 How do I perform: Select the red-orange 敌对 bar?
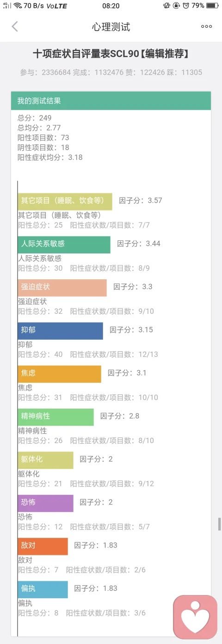pos(43,546)
